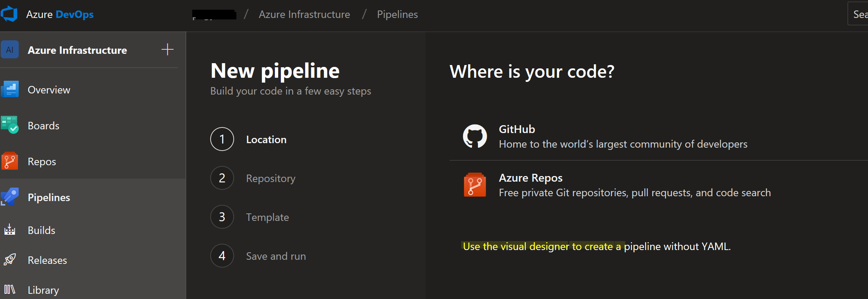
Task: Click the 'Use the visual designer' link
Action: click(x=597, y=246)
